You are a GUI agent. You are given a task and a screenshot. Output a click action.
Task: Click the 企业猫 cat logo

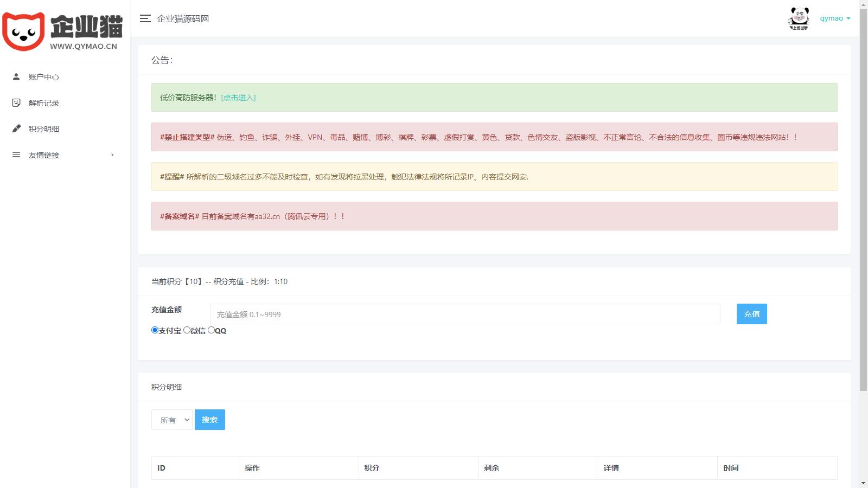tap(23, 31)
